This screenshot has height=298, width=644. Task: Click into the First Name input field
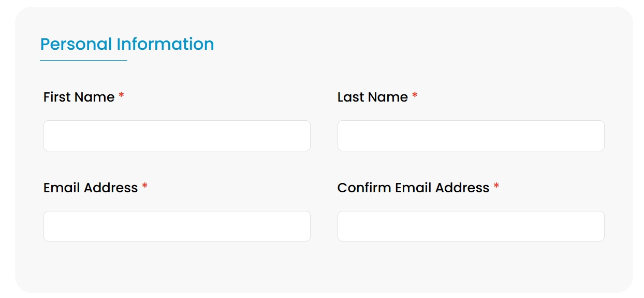coord(177,136)
